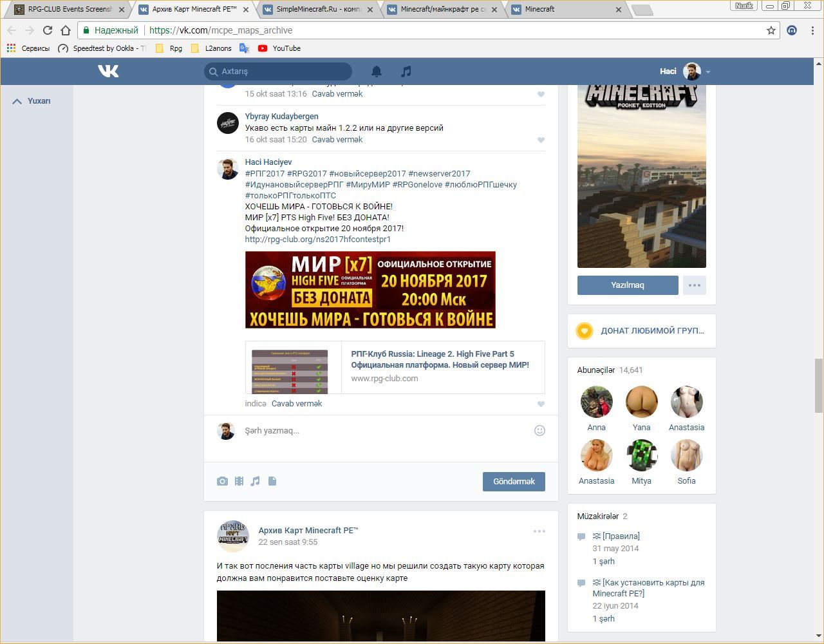
Task: Open the Rpg bookmarks folder
Action: pyautogui.click(x=169, y=48)
